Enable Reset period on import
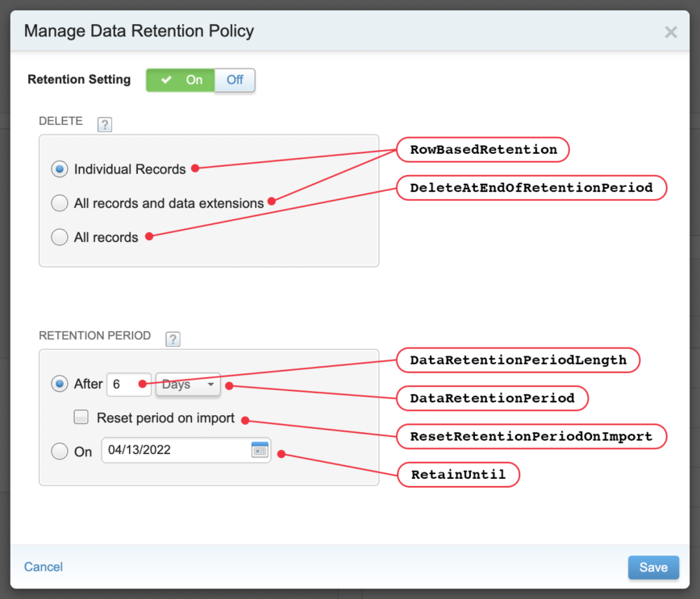 pyautogui.click(x=81, y=418)
